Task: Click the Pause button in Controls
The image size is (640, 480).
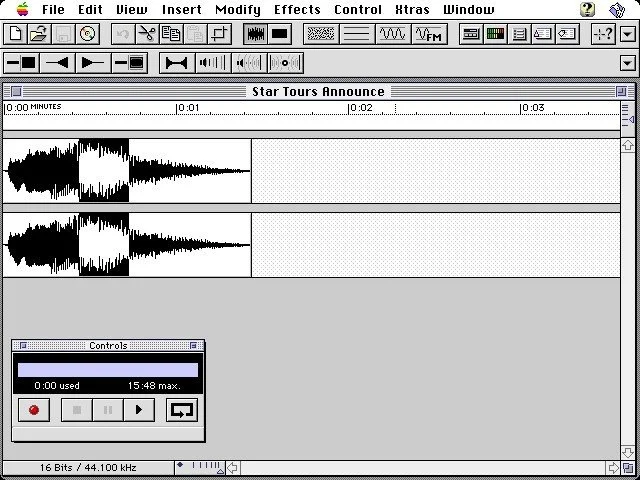Action: (x=108, y=410)
